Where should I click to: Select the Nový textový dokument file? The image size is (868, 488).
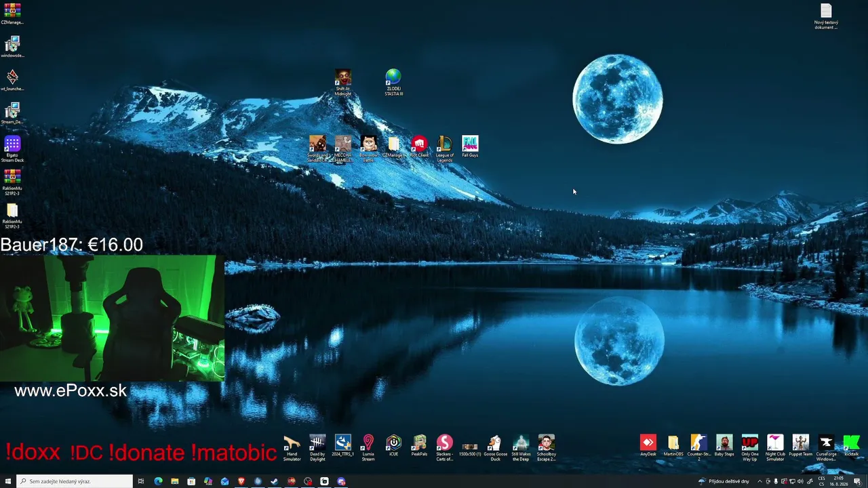(x=826, y=16)
